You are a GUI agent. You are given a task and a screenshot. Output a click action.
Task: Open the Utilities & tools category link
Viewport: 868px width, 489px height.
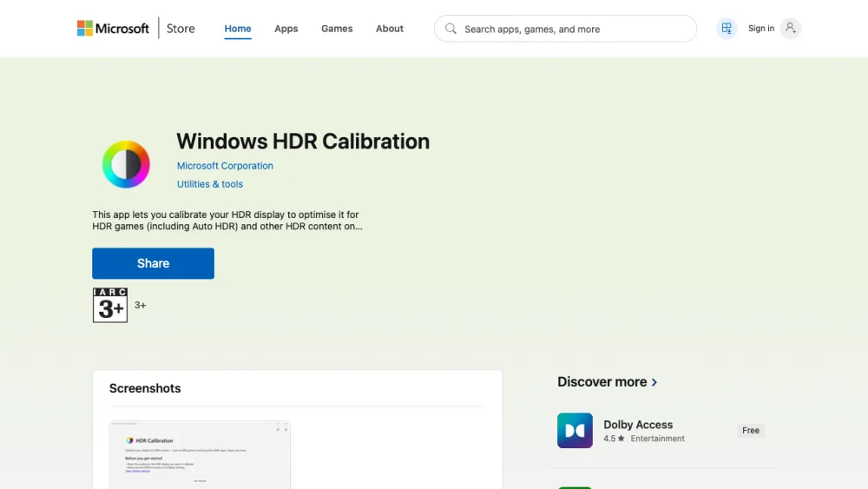210,184
